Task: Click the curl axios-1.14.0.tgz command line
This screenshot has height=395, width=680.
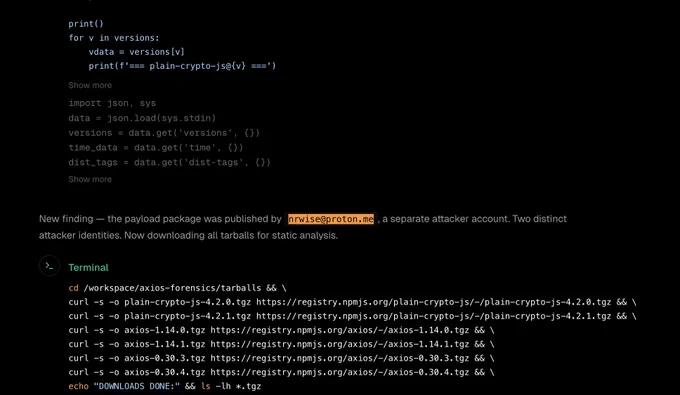Action: tap(281, 330)
